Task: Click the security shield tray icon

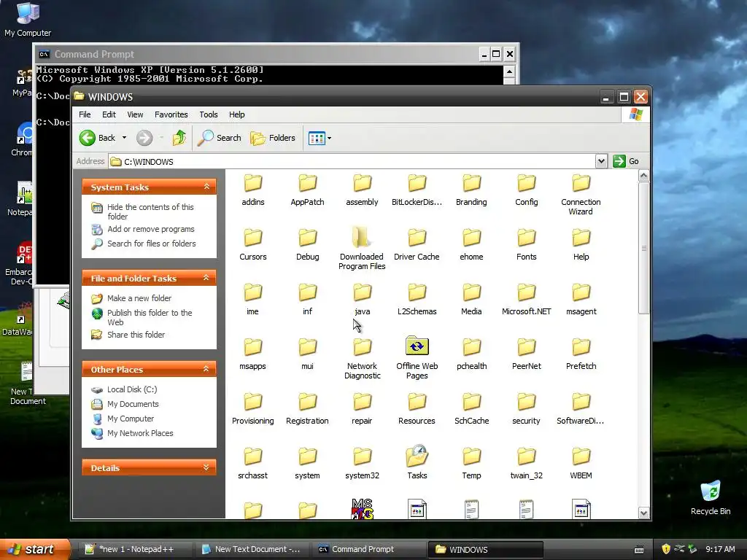Action: [x=665, y=550]
